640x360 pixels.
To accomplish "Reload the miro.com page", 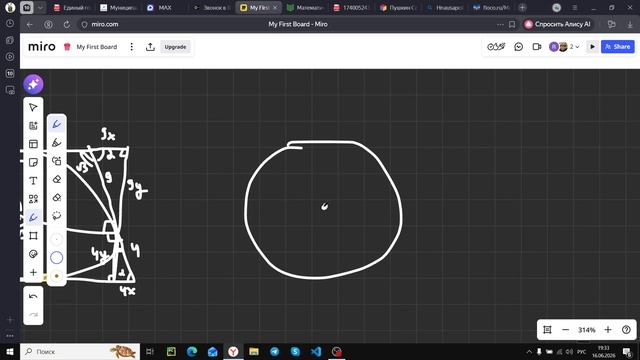I will 67,24.
